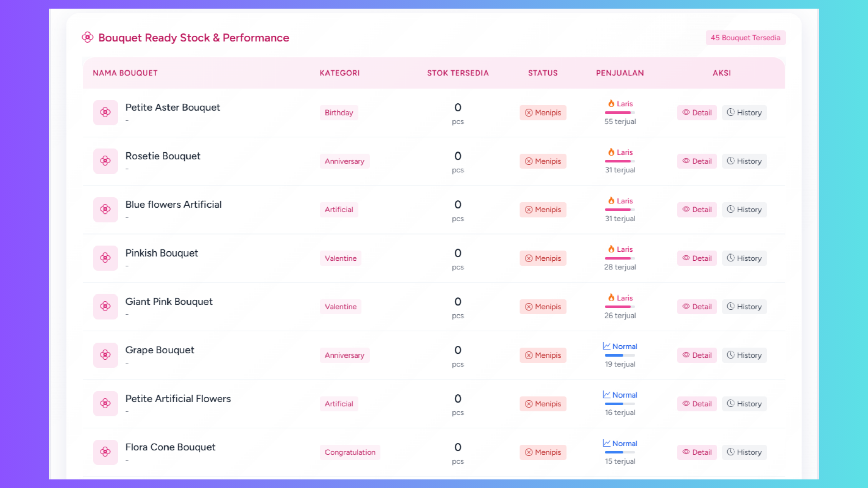Click the sales progress bar under 55 terjual
868x488 pixels.
click(x=619, y=113)
